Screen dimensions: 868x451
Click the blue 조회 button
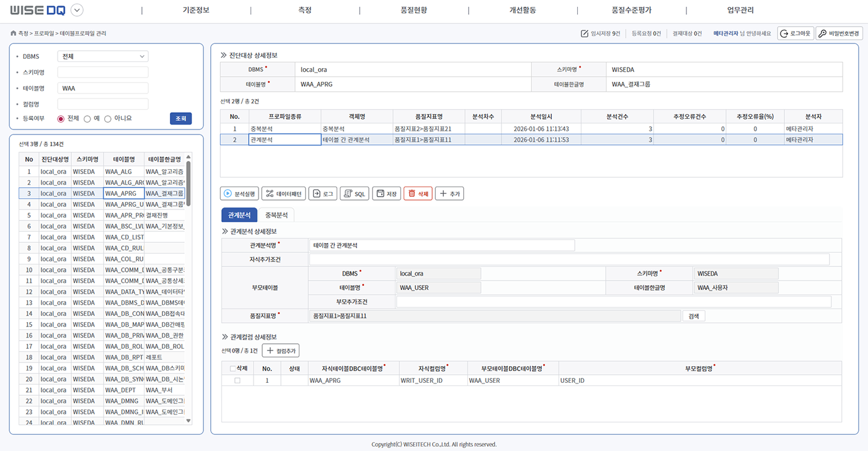click(180, 118)
